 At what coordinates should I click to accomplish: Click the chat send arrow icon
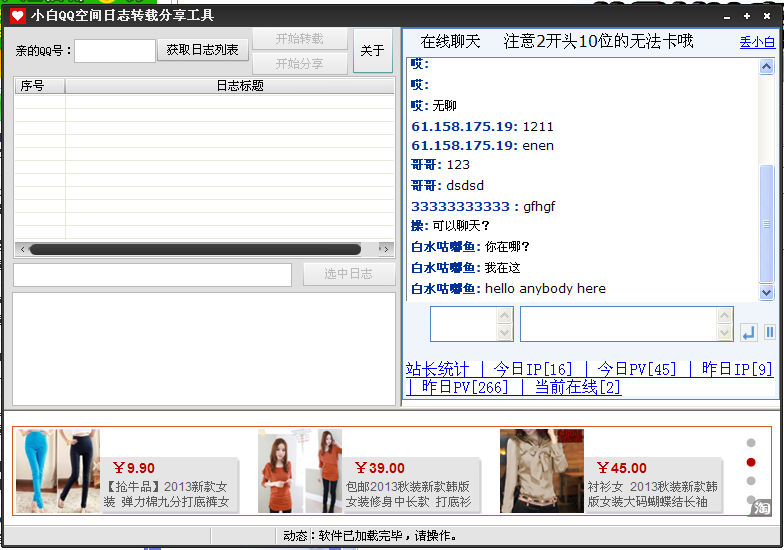point(748,332)
